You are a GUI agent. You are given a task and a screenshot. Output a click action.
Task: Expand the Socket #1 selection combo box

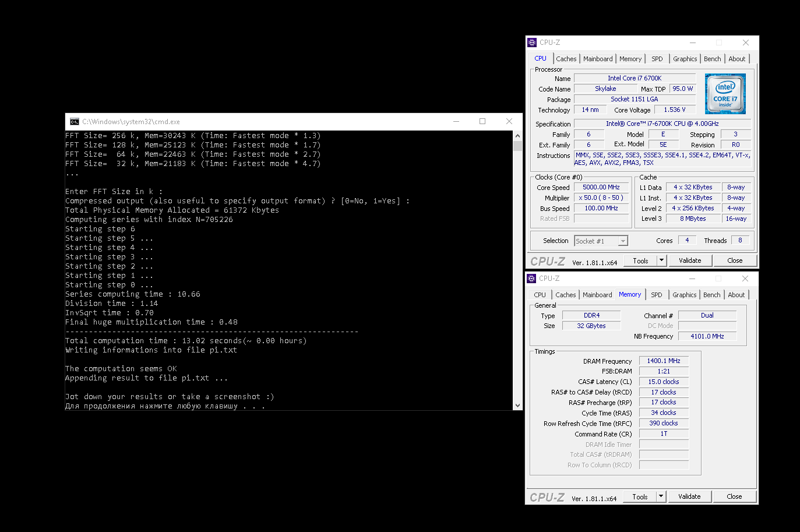click(x=623, y=241)
